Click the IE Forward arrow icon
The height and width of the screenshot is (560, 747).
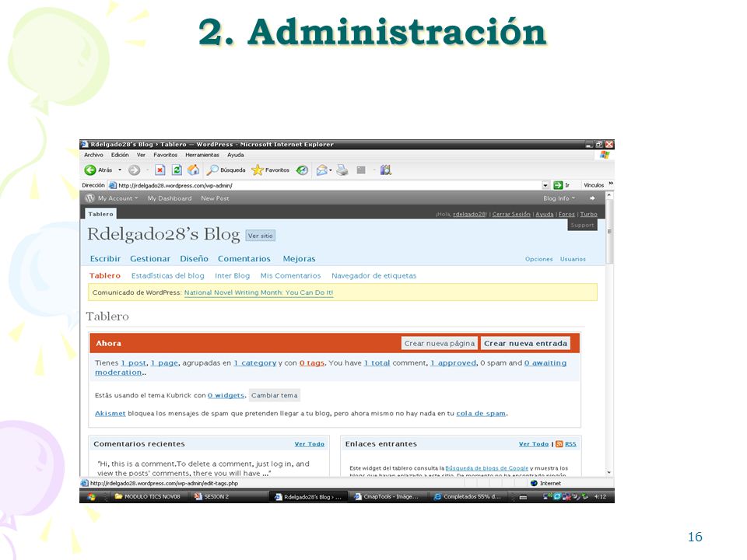pos(135,170)
